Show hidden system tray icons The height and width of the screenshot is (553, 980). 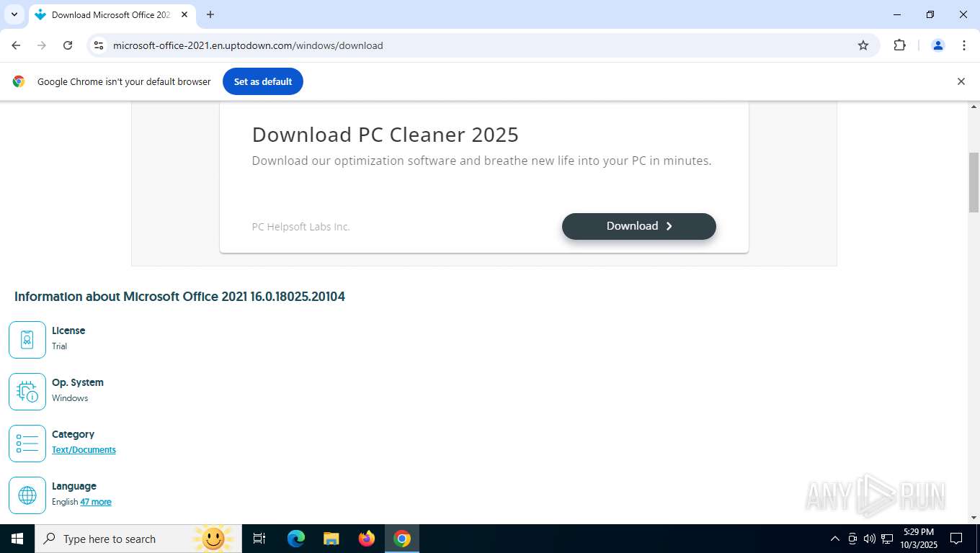click(835, 539)
